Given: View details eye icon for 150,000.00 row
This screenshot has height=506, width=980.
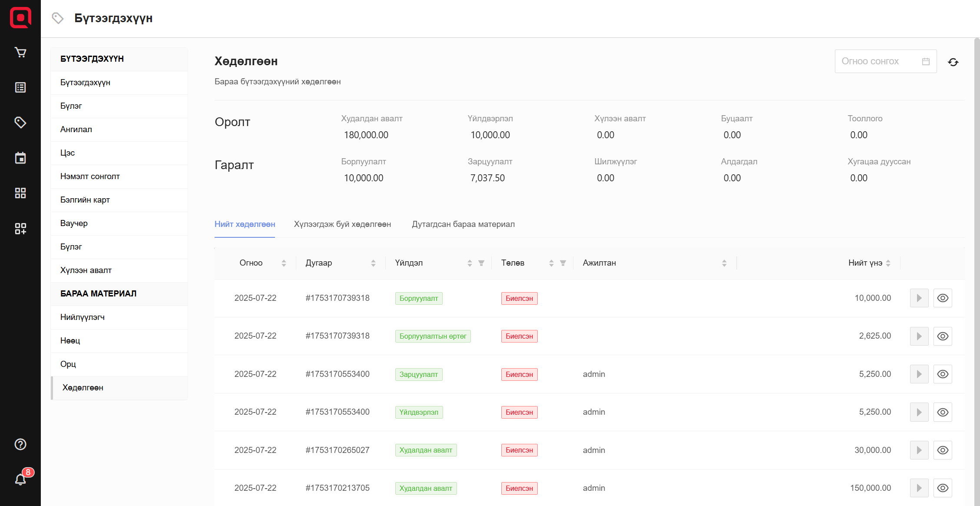Looking at the screenshot, I should click(943, 488).
